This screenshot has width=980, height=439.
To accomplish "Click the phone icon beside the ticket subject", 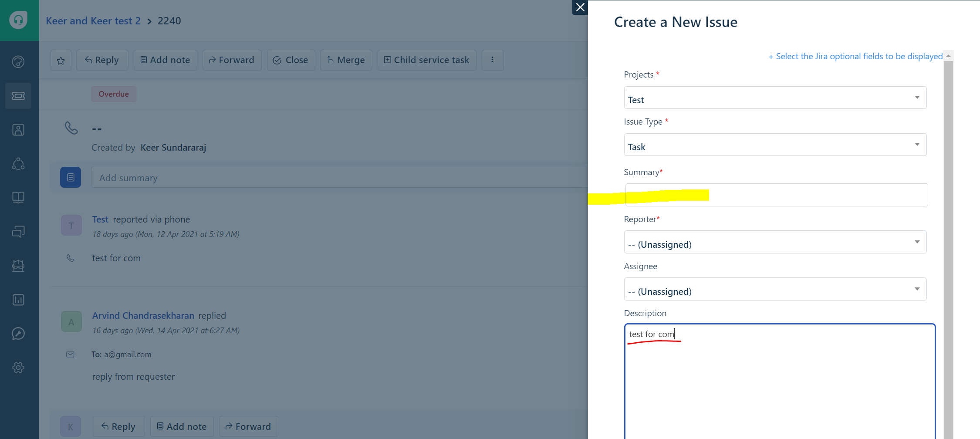I will pos(71,128).
